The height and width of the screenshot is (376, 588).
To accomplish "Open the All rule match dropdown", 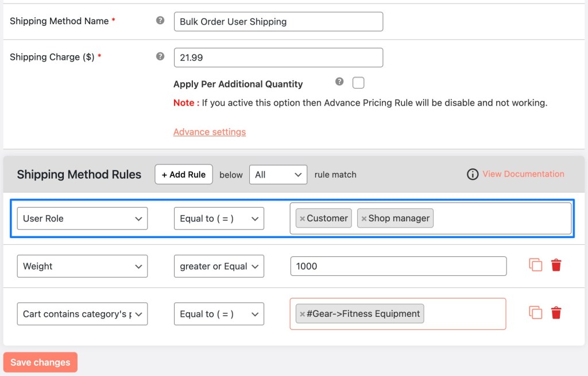I will 278,175.
